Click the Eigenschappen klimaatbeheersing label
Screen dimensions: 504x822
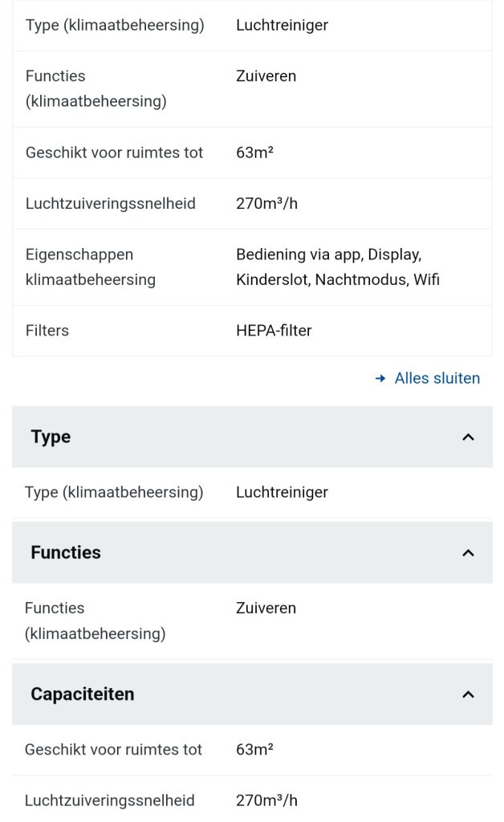(x=91, y=267)
